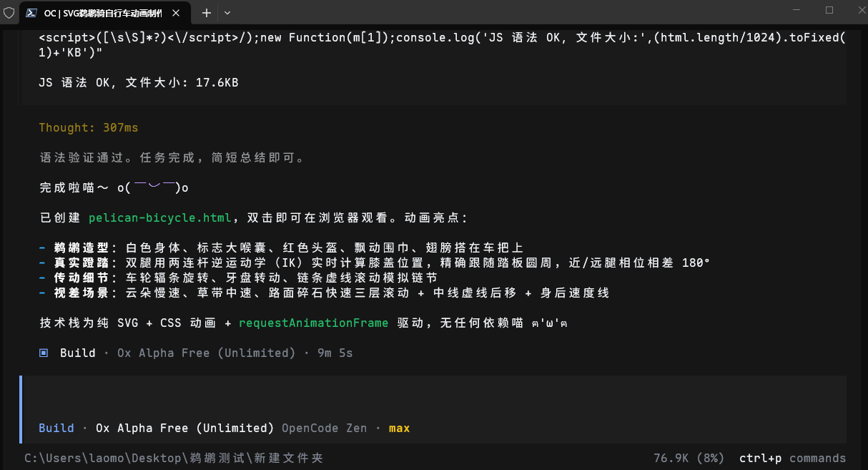The width and height of the screenshot is (868, 470).
Task: Expand the Thought: 307ms section
Action: (x=89, y=127)
